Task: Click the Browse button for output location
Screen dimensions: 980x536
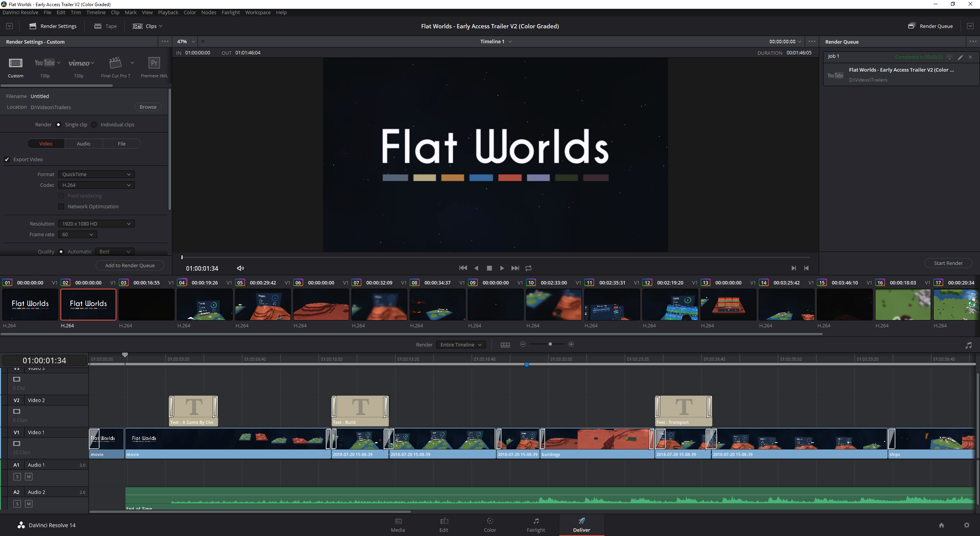Action: (148, 107)
